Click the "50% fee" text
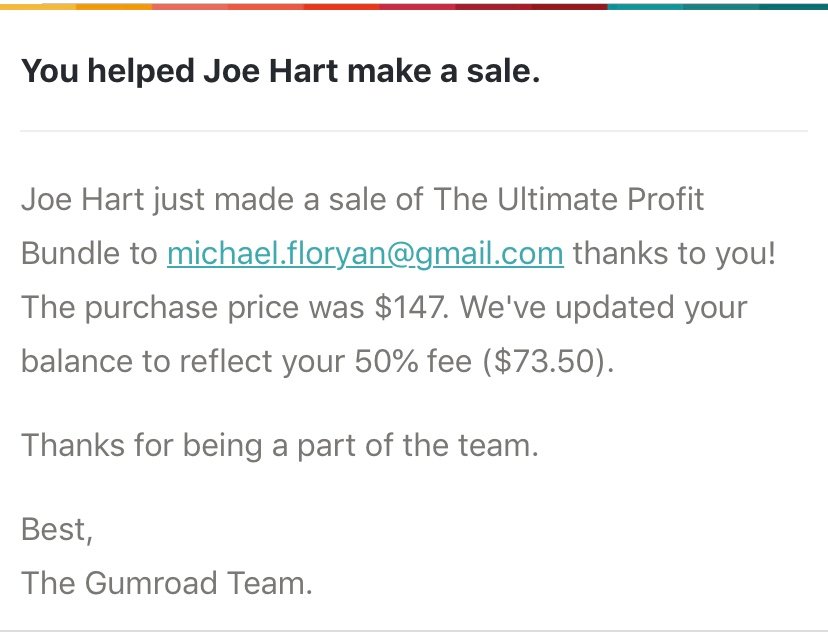Screen dimensions: 828x632 click(412, 361)
